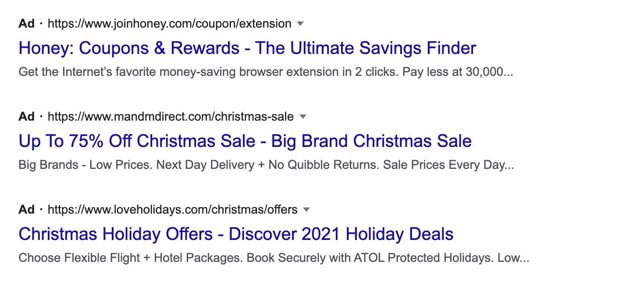Expand the arrow beside the loveholidays.com URL
Screen dimensions: 644x286
(306, 210)
